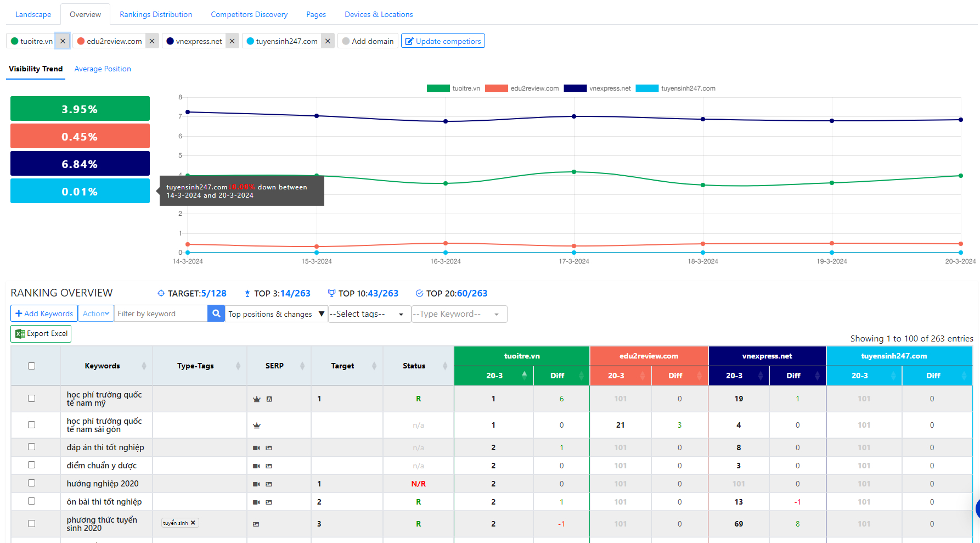Focus the Filter by keyword field
This screenshot has width=980, height=543.
[x=161, y=314]
